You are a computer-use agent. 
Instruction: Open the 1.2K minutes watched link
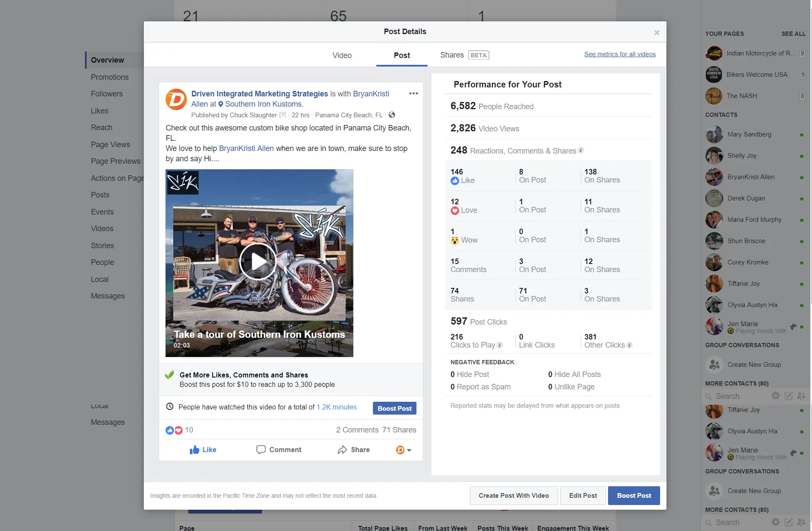coord(336,407)
